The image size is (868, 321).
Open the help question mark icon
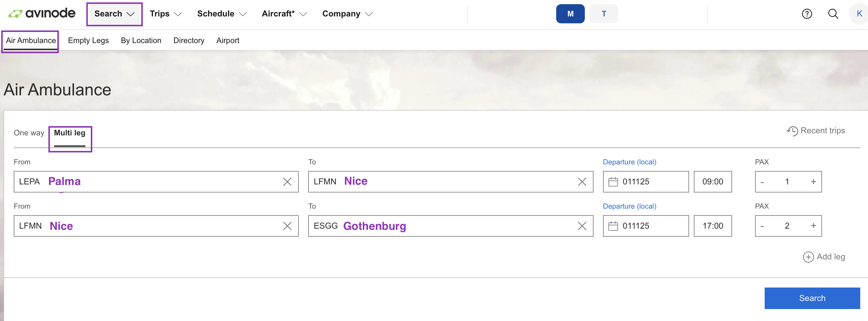[807, 14]
